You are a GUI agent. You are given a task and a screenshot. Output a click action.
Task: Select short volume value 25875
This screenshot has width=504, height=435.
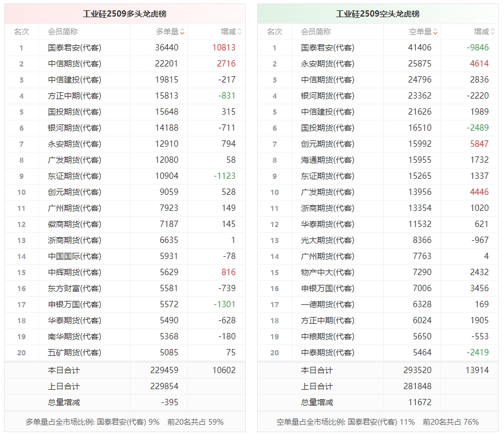420,64
